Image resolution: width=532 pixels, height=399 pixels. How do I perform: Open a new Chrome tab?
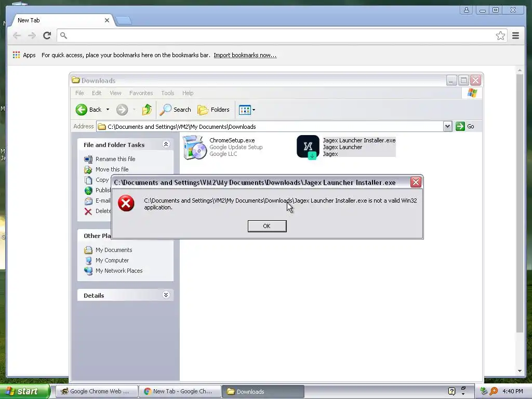click(x=124, y=21)
